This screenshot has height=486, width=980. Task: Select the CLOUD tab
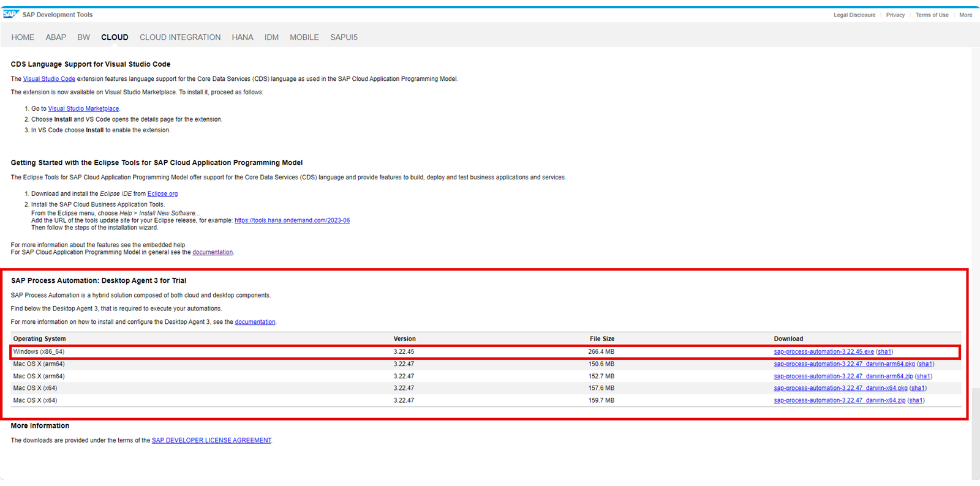coord(115,37)
